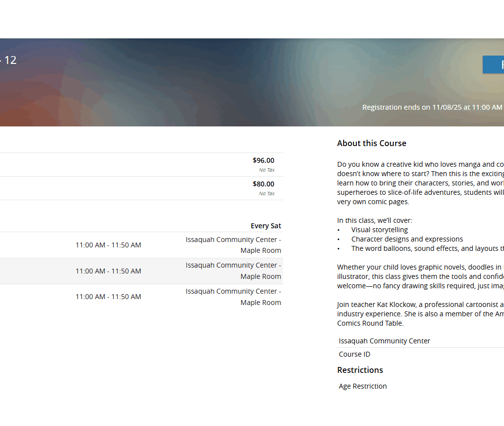Click the first session's 11:00 AM time
This screenshot has width=504, height=426.
[x=108, y=245]
